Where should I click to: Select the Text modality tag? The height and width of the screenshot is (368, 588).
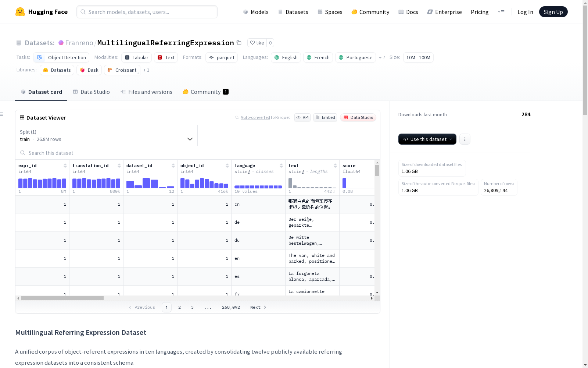click(x=166, y=57)
